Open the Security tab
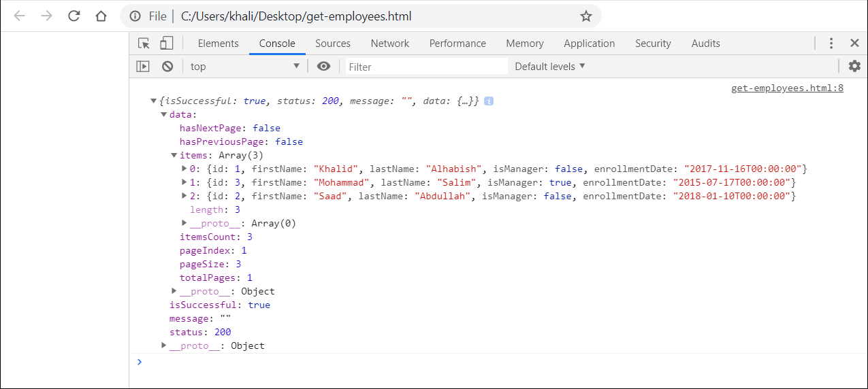This screenshot has height=389, width=868. click(653, 43)
